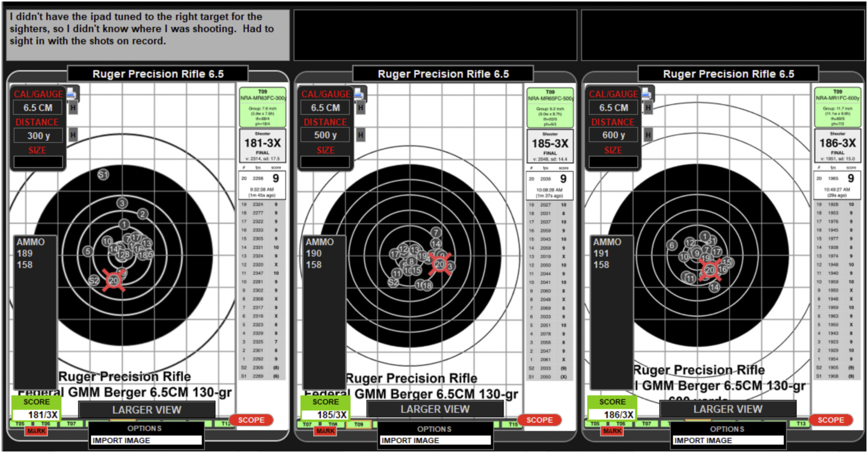Image resolution: width=868 pixels, height=453 pixels.
Task: Click OPTIONS header on 600 y panel
Action: tap(727, 429)
